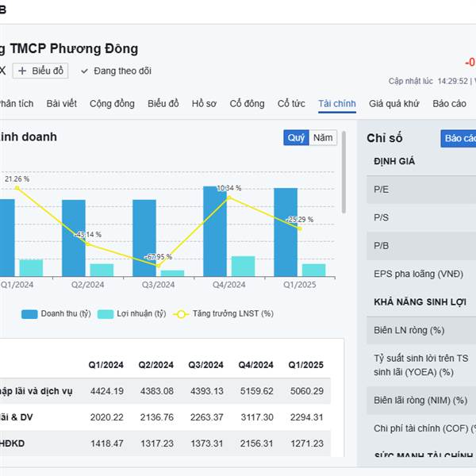Click the Q4/2024 revenue bar

click(x=215, y=232)
